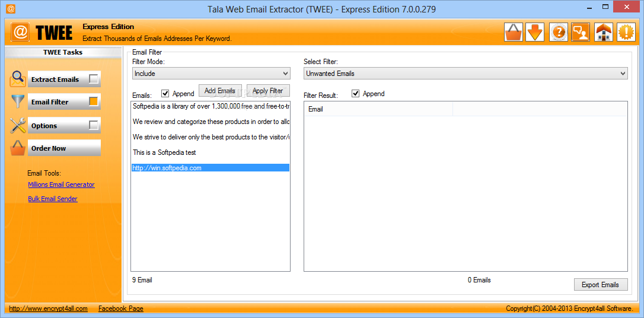644x318 pixels.
Task: Click the 'This is a Softpedia test' line
Action: [x=165, y=152]
